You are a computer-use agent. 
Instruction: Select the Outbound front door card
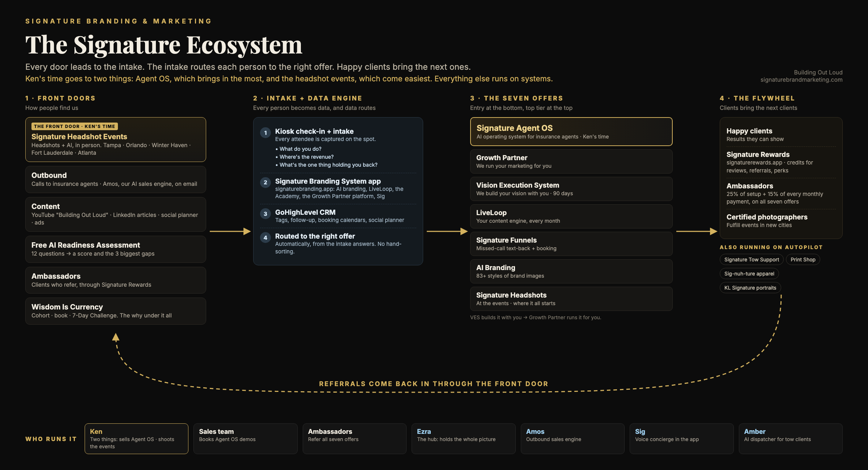click(x=116, y=179)
